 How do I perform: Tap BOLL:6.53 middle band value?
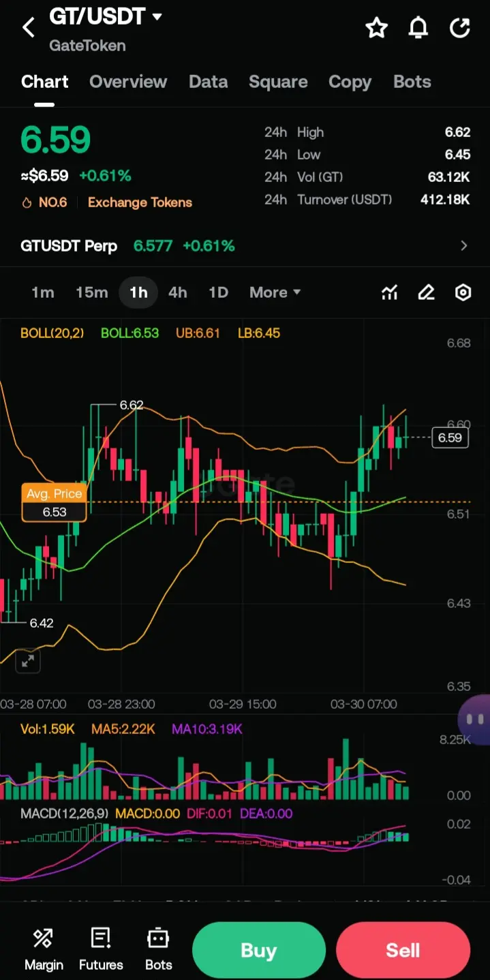[129, 333]
